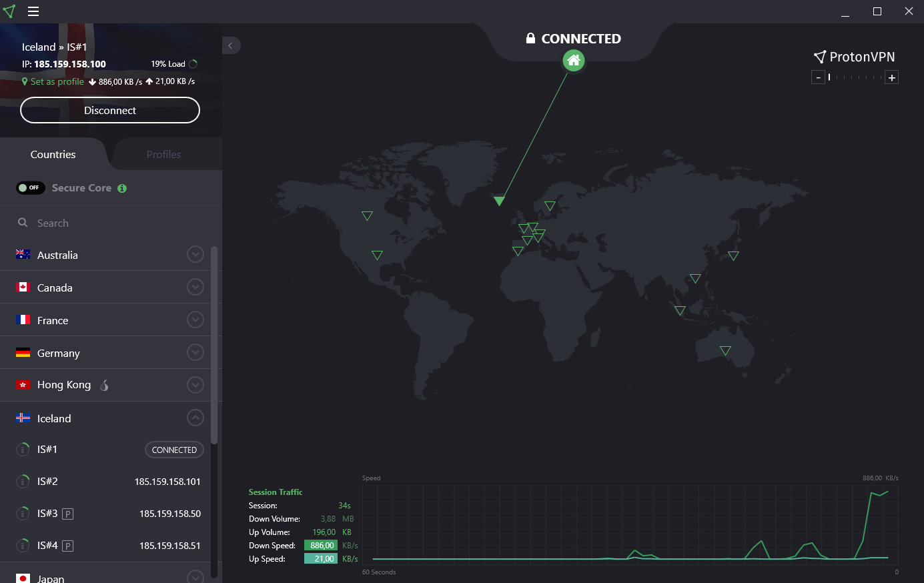Image resolution: width=924 pixels, height=583 pixels.
Task: Click the Up Speed value 21,00
Action: [321, 558]
